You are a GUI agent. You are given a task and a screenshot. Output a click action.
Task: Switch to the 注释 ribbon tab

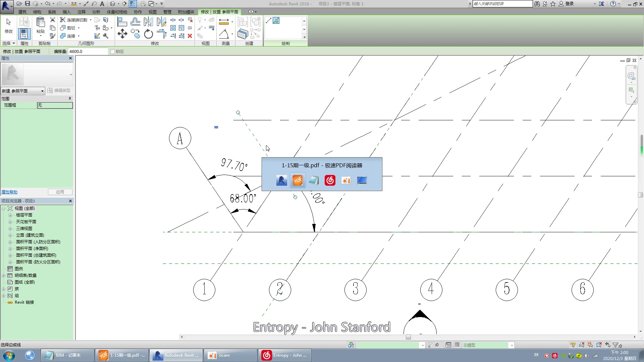(x=82, y=12)
